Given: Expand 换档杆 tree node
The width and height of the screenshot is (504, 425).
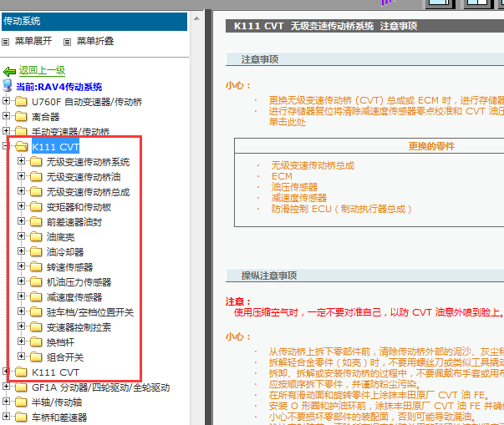Looking at the screenshot, I should 21,341.
